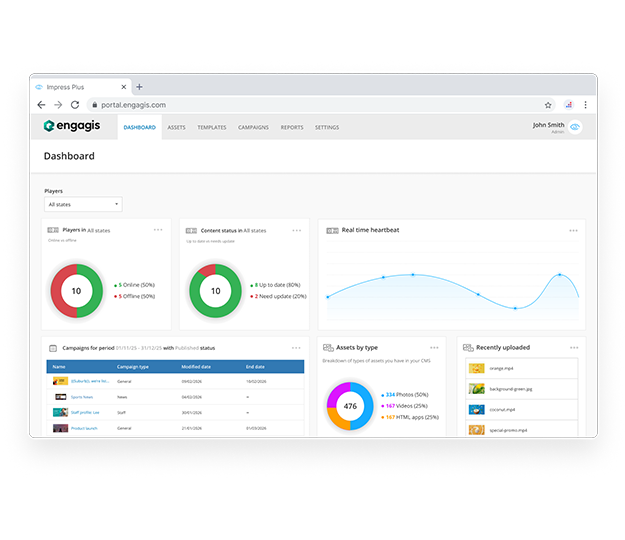Open the John Smith profile avatar
Screen dimensions: 625x540
(575, 127)
